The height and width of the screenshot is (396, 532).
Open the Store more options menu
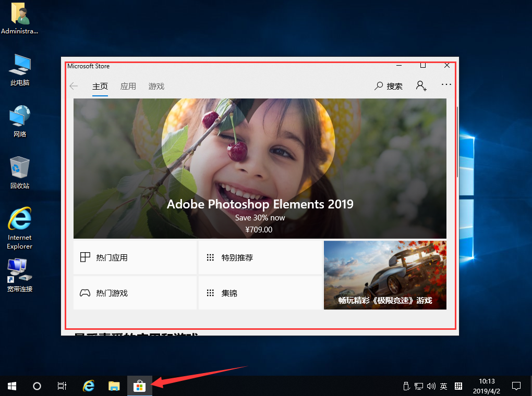coord(446,84)
